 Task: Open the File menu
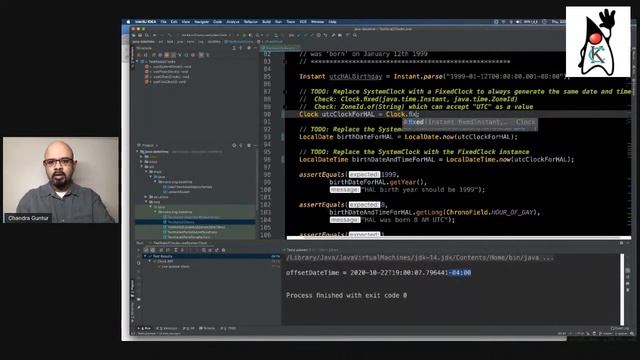[x=163, y=22]
